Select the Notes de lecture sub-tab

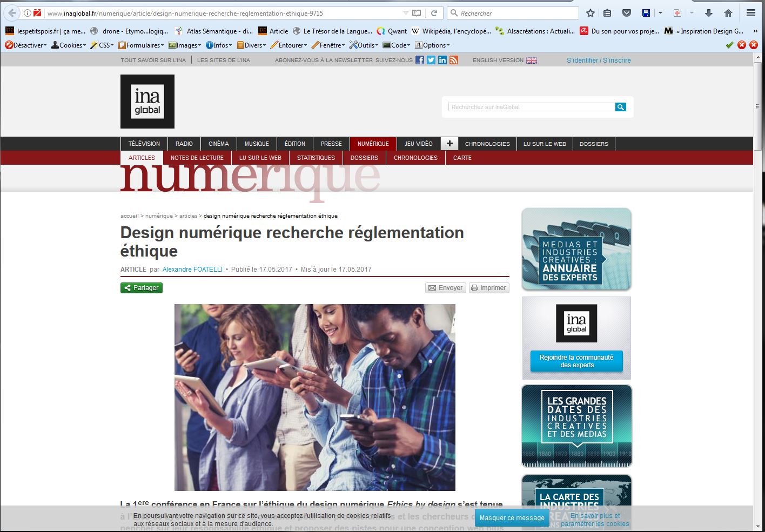tap(197, 158)
